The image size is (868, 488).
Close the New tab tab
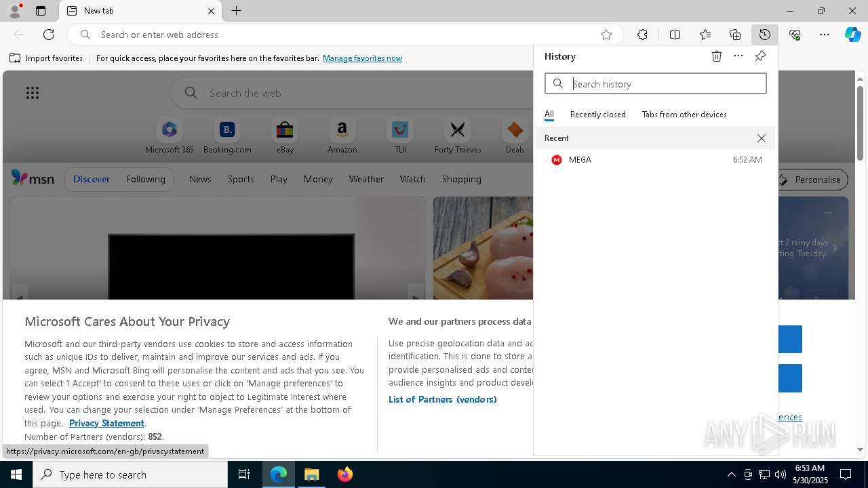coord(211,11)
